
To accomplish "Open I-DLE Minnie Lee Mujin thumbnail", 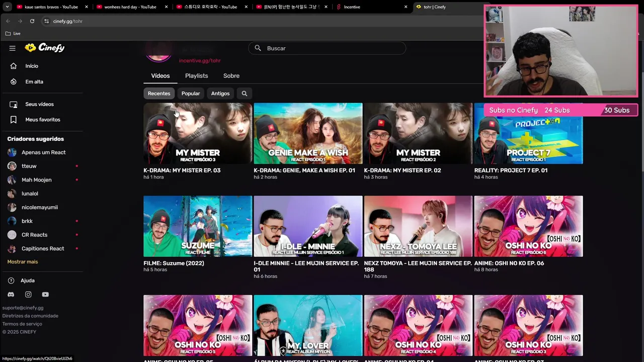I will 308,226.
